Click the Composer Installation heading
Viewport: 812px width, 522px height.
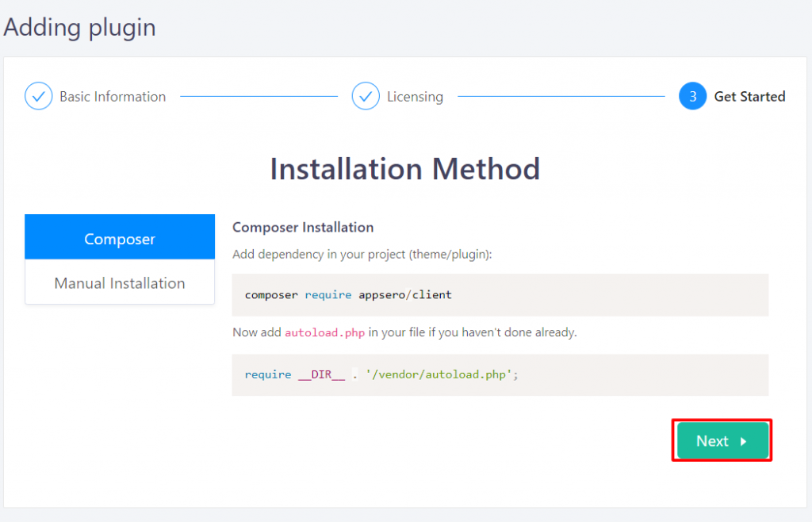click(x=303, y=228)
